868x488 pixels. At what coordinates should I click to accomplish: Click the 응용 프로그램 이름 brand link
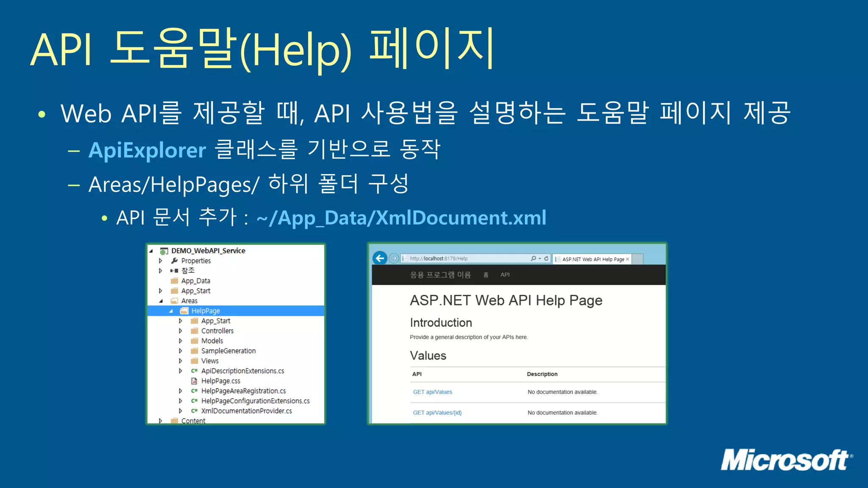click(x=440, y=274)
